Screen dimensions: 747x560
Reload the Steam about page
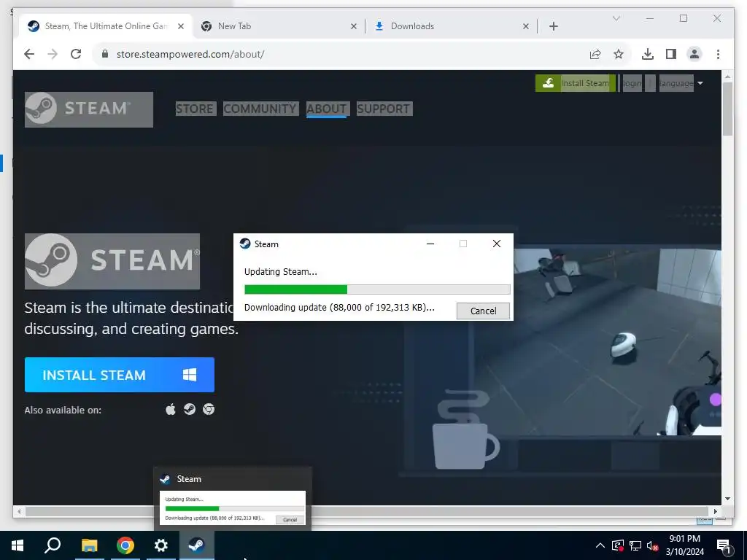(76, 54)
